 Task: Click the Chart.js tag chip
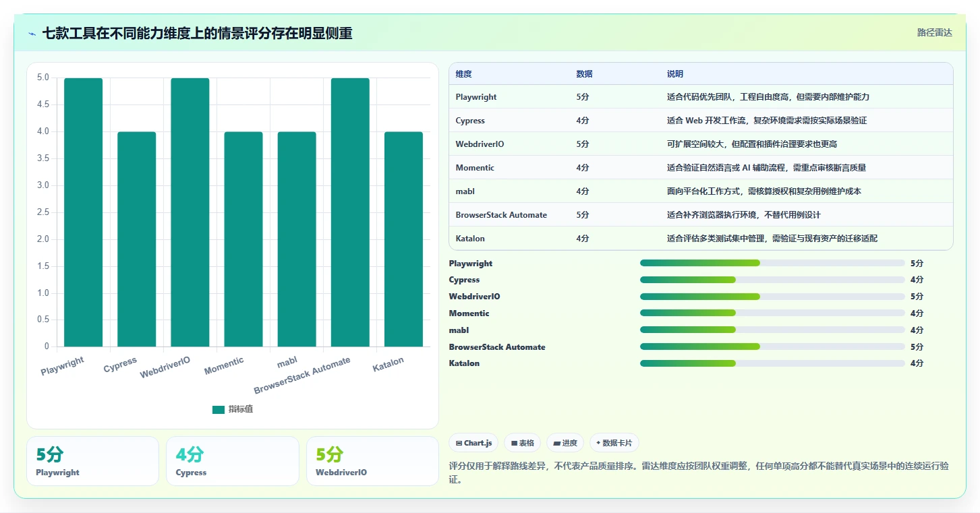pyautogui.click(x=473, y=443)
